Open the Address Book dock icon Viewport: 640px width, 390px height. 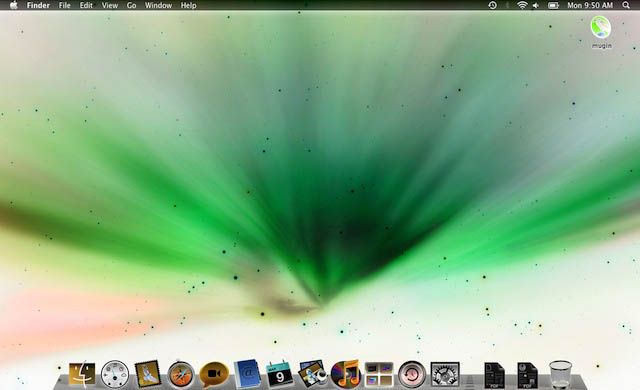pos(247,373)
